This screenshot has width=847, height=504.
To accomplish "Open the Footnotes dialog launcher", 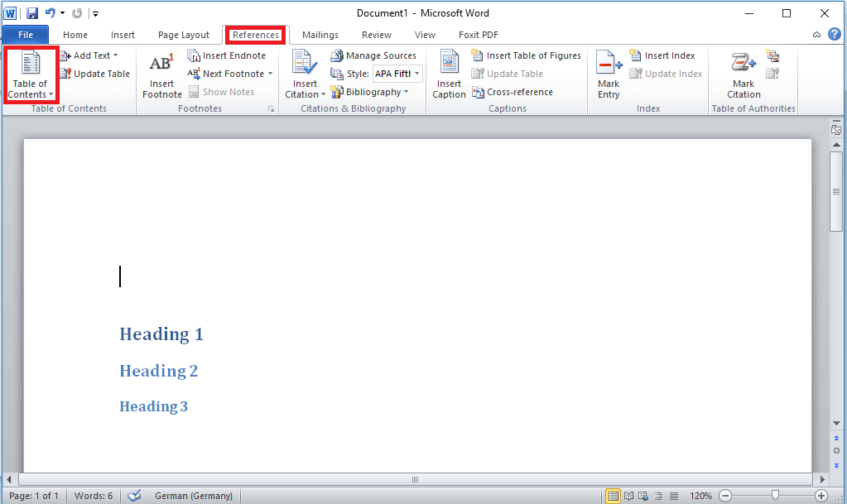I will (271, 108).
